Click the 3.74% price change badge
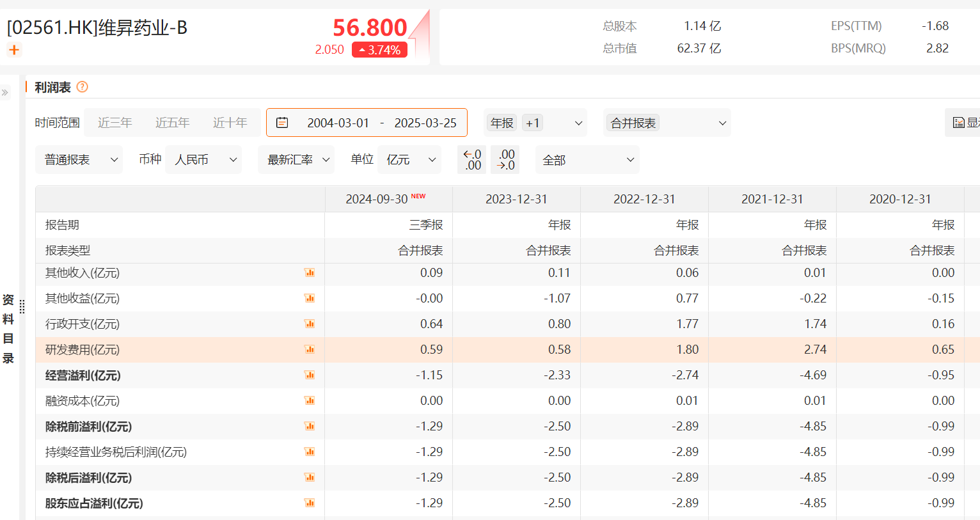Image resolution: width=980 pixels, height=520 pixels. pyautogui.click(x=380, y=50)
